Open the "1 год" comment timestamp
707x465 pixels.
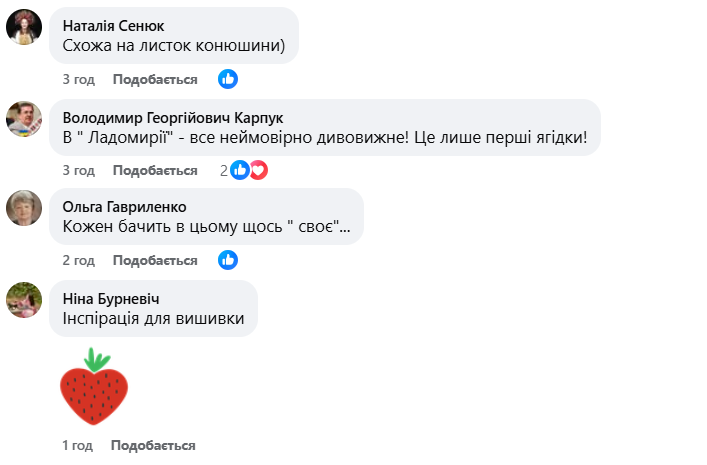77,445
